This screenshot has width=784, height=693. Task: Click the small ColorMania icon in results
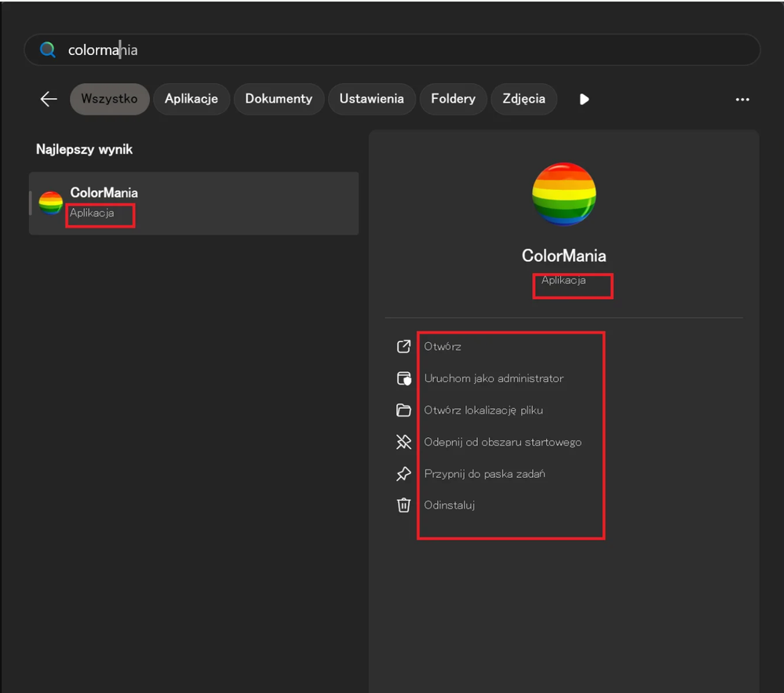tap(50, 203)
